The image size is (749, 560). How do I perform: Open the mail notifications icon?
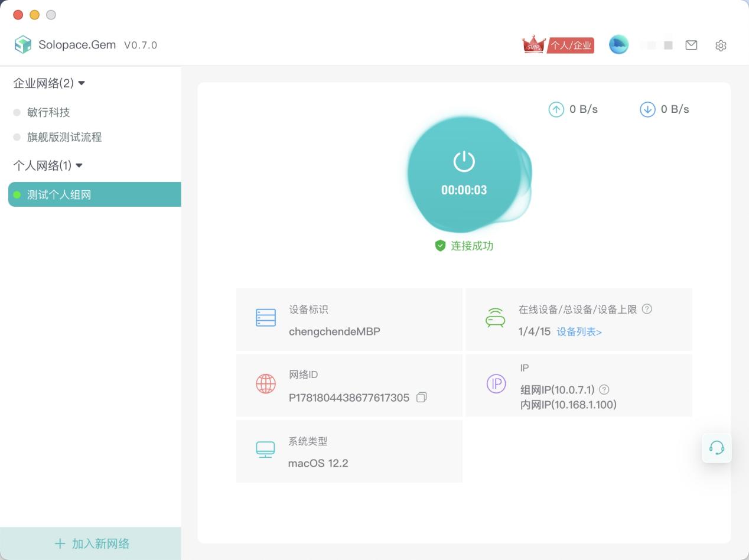(691, 45)
